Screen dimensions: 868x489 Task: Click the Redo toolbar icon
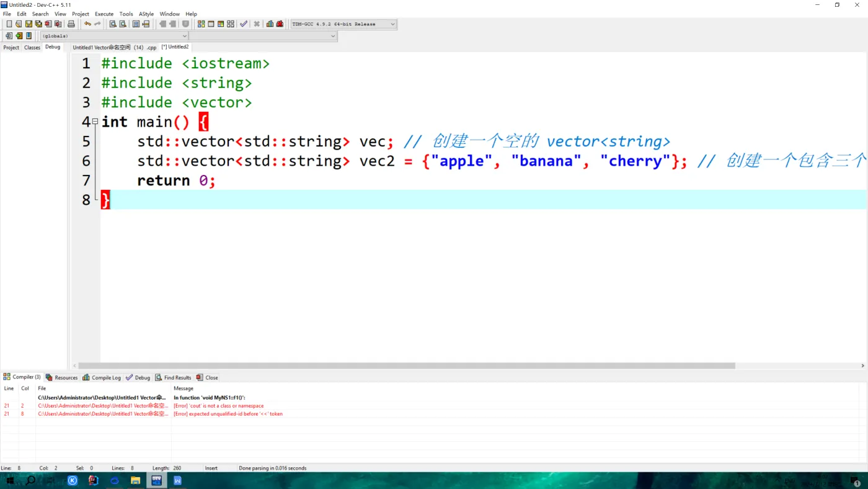pos(97,24)
